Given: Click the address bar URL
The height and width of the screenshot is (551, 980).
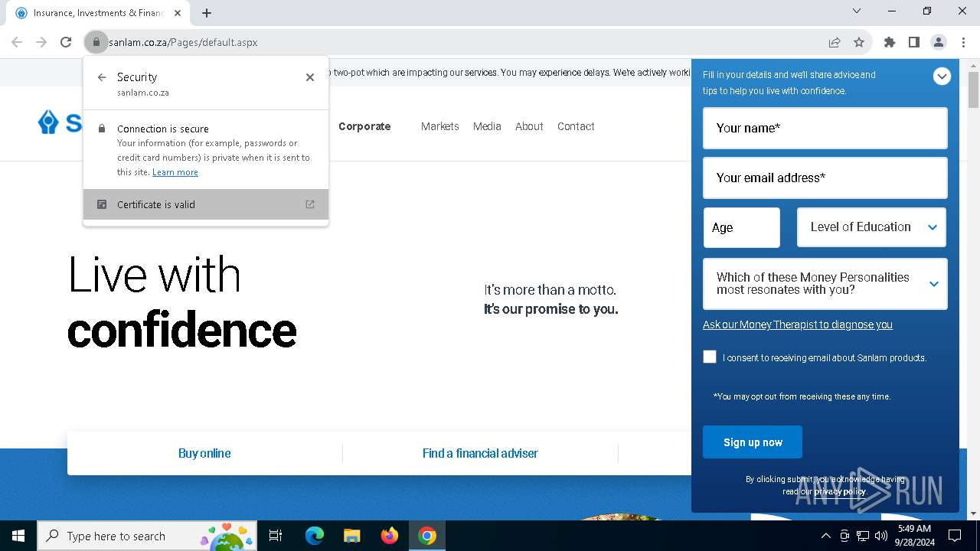Looking at the screenshot, I should coord(184,42).
